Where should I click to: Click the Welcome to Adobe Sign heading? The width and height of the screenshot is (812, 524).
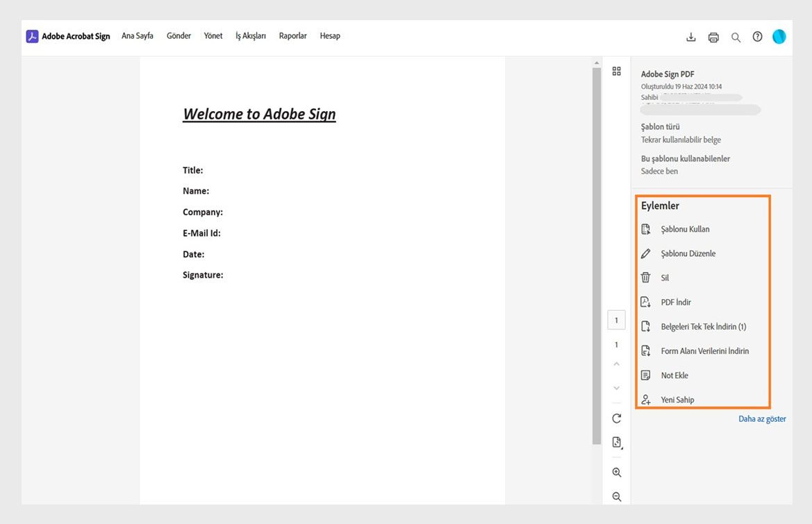point(260,115)
